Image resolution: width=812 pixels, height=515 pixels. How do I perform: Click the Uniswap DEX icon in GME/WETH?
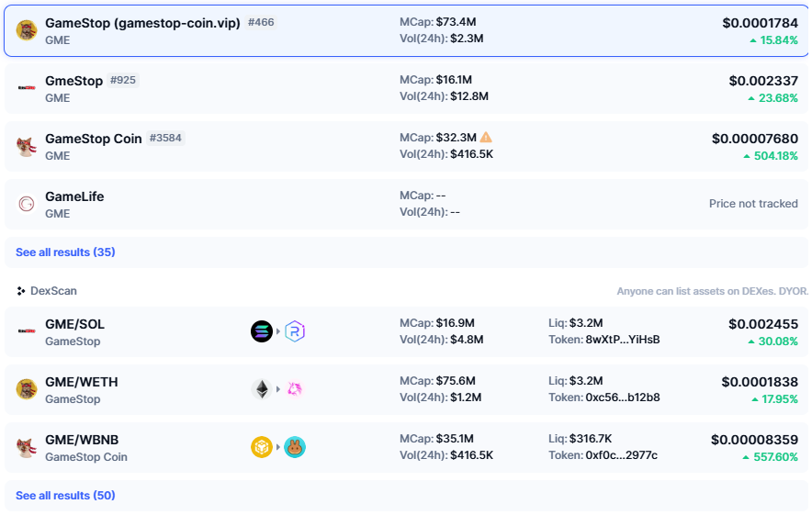click(x=295, y=389)
